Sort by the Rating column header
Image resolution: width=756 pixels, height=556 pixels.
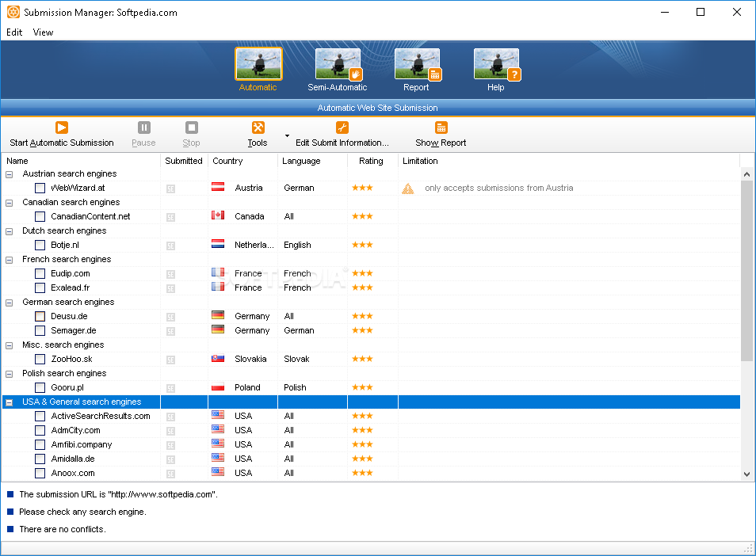pyautogui.click(x=372, y=161)
